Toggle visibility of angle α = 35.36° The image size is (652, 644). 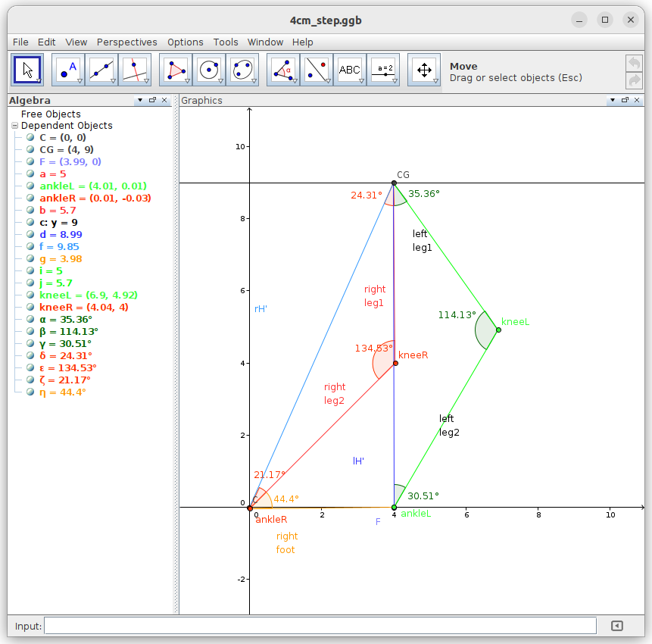30,319
